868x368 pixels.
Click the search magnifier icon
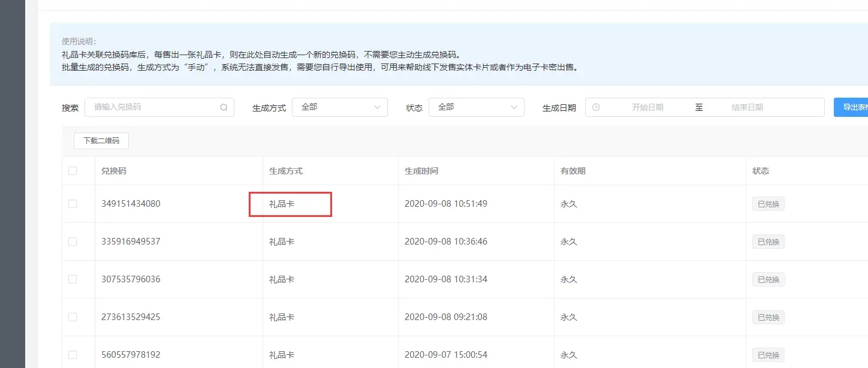tap(224, 107)
